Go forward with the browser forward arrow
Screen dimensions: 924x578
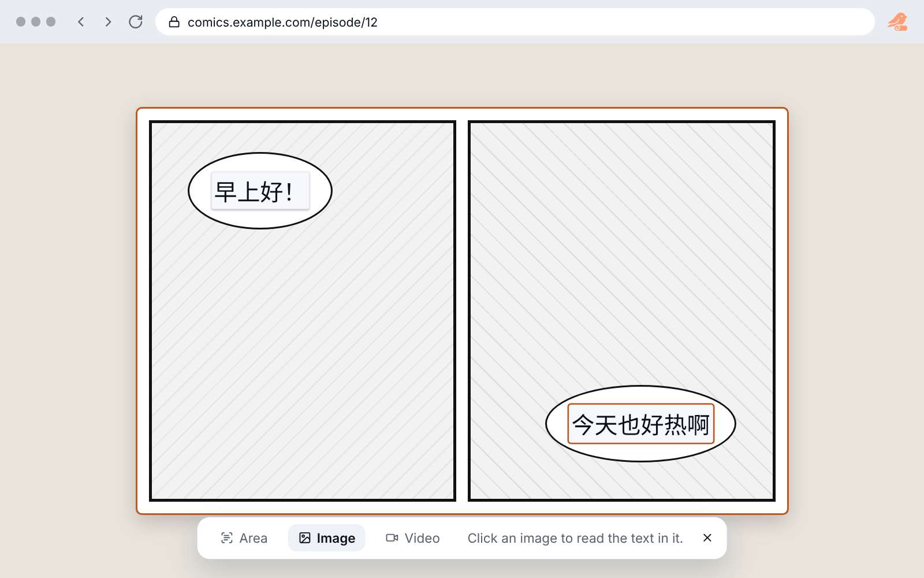tap(108, 22)
